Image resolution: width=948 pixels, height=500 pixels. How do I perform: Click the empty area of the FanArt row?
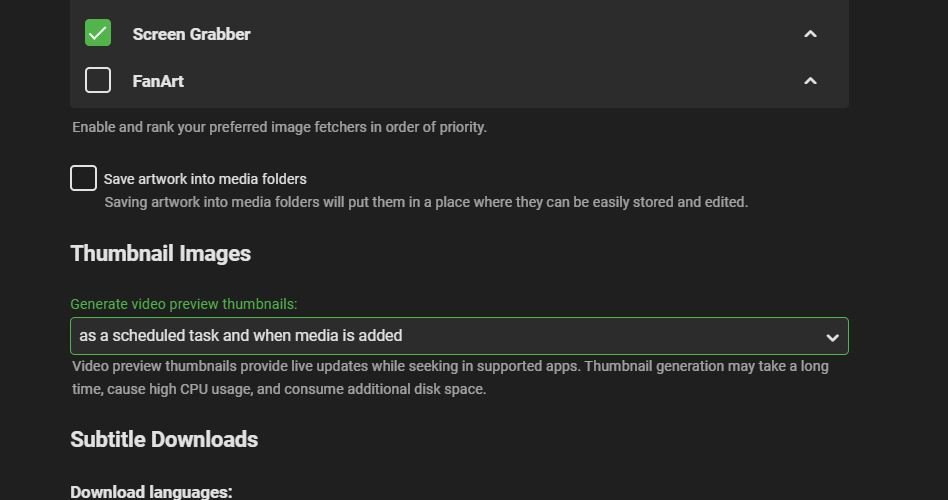[x=480, y=81]
